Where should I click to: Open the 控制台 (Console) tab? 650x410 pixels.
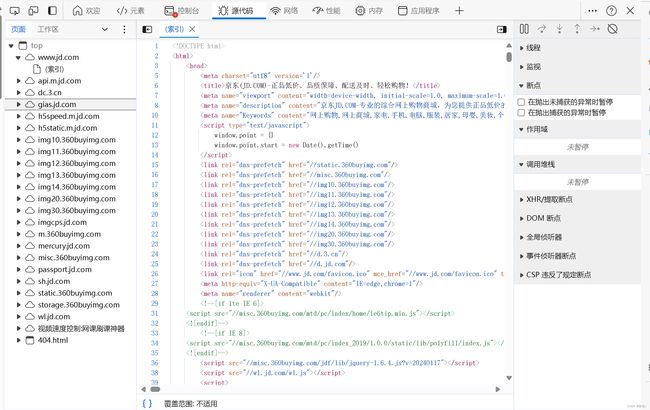coord(182,11)
